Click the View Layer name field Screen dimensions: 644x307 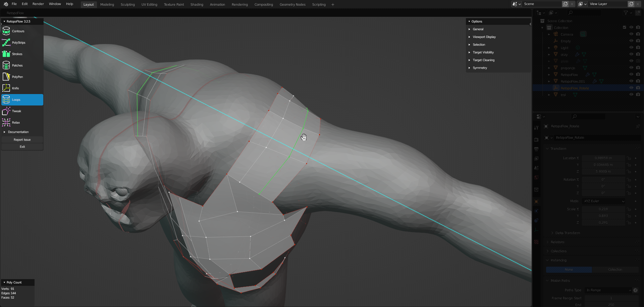tap(608, 4)
